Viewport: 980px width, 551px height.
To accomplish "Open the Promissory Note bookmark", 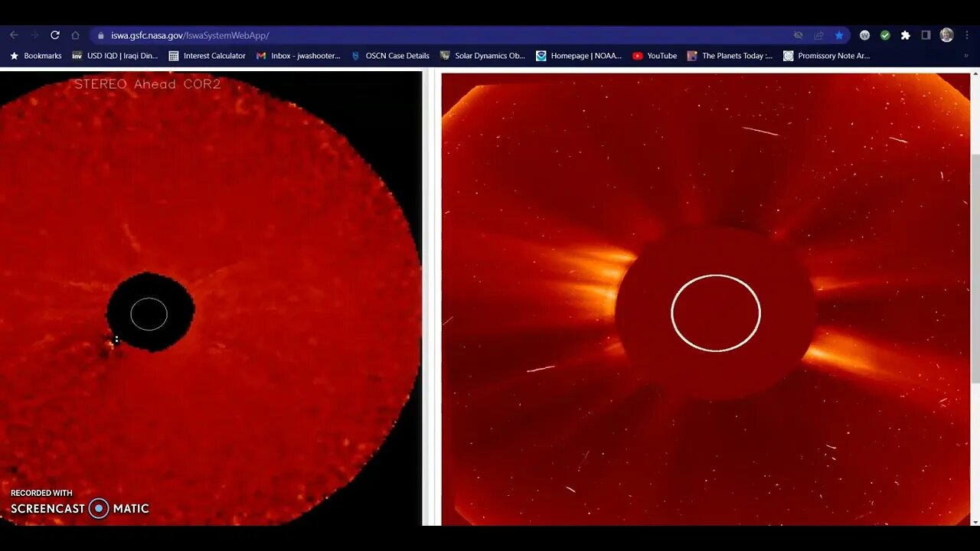I will [x=827, y=56].
